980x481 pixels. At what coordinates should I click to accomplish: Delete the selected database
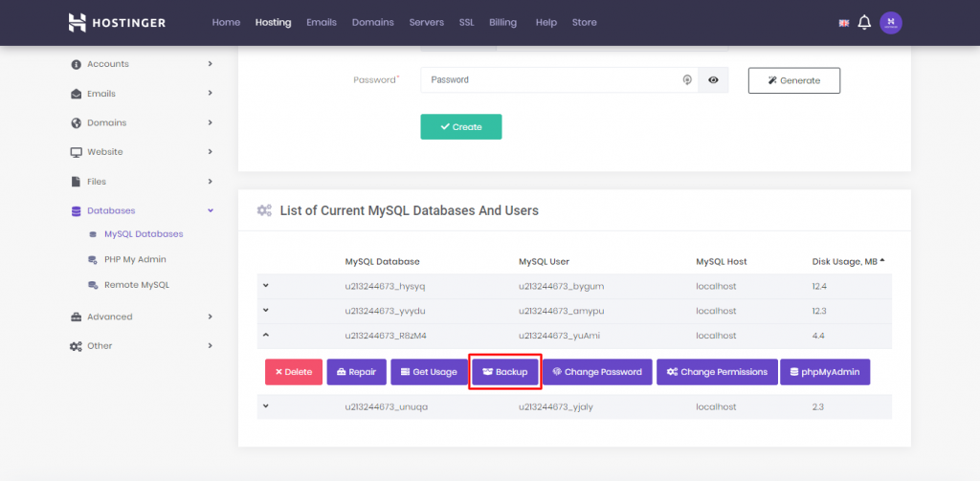294,372
